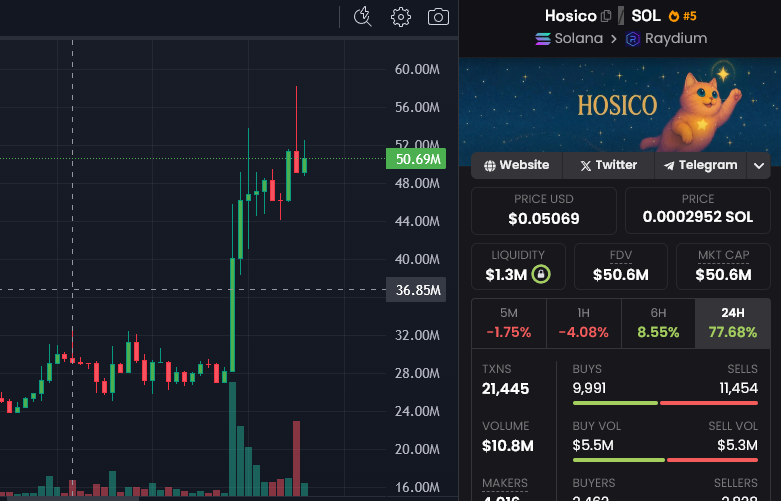Click the crosshair price label 36.85M
The width and height of the screenshot is (781, 501).
[x=416, y=290]
